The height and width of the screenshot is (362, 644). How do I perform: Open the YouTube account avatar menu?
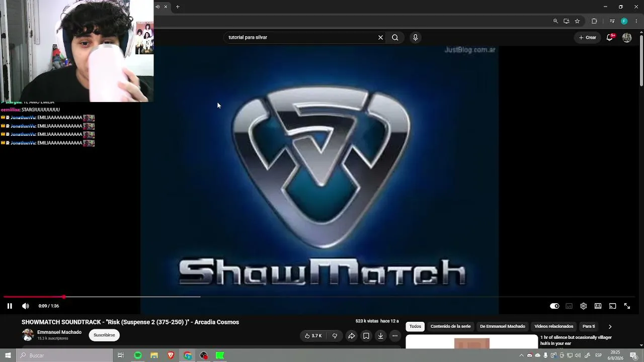coord(627,37)
